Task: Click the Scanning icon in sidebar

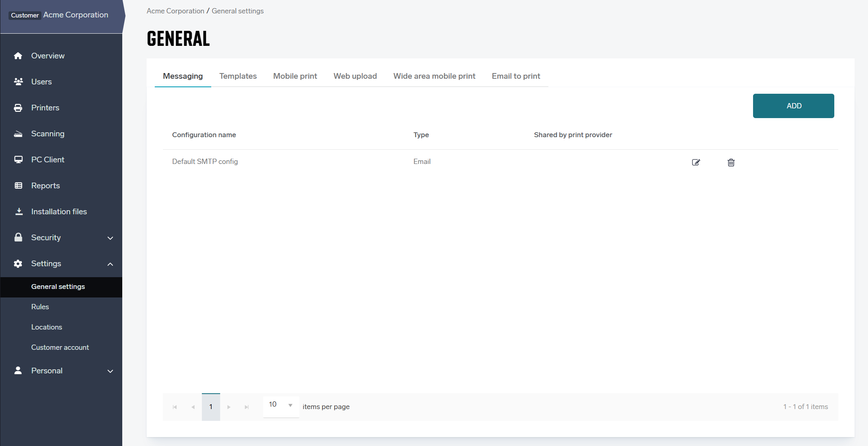Action: (x=18, y=134)
